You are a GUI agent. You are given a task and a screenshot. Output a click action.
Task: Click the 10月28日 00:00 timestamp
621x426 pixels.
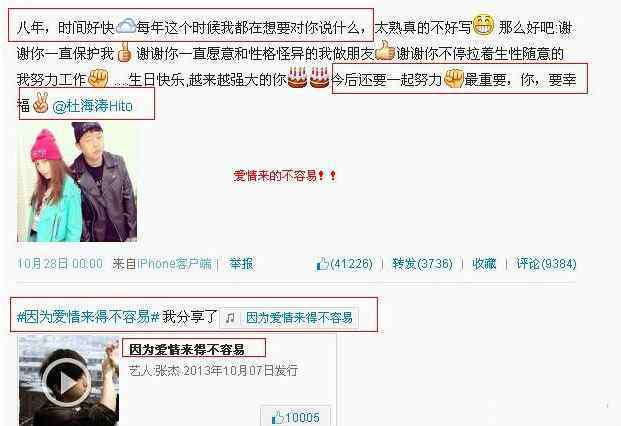(60, 264)
